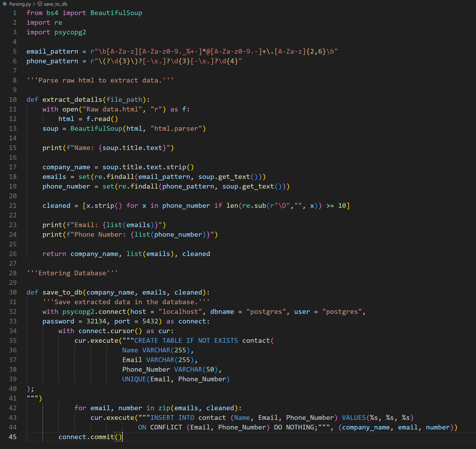Click BeautifulSoup in the line 1 import

[116, 13]
